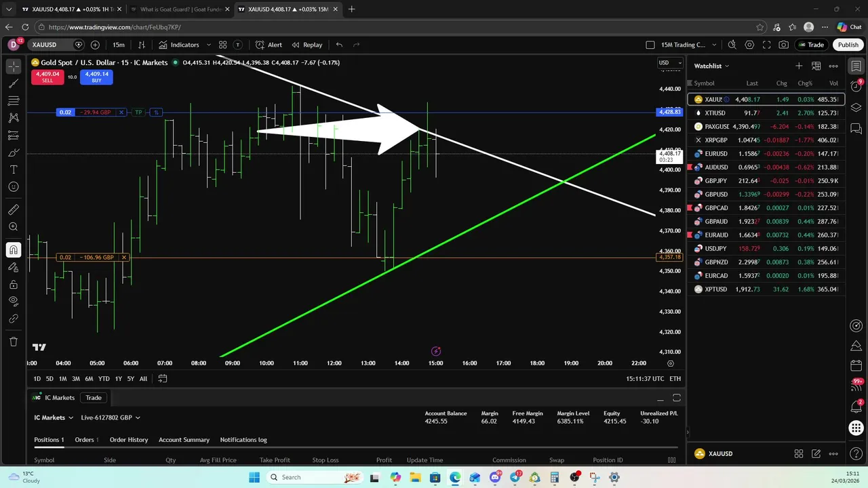This screenshot has height=488, width=868.
Task: Change the 15m timeframe interval
Action: click(119, 45)
